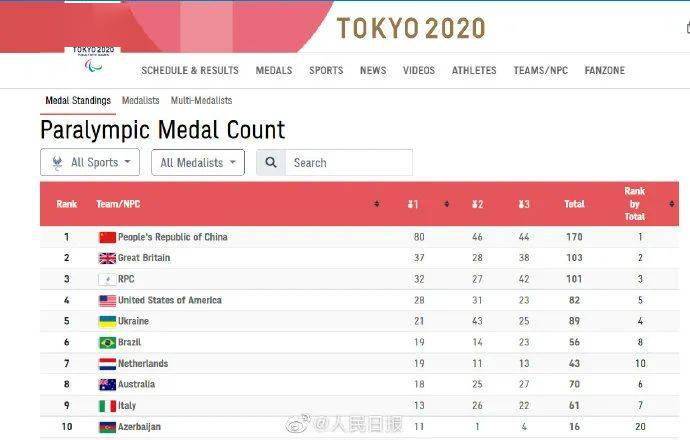Open the All Sports dropdown
The height and width of the screenshot is (440, 690).
point(90,162)
